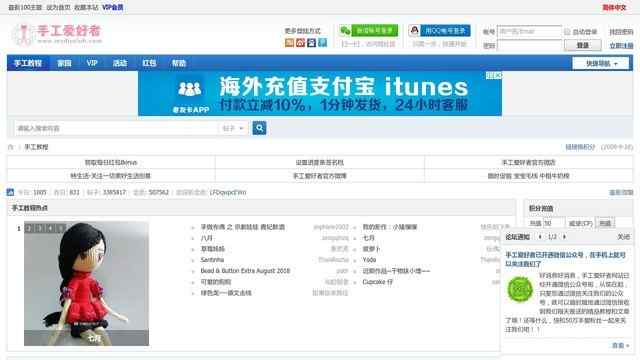Click the home icon in the breadcrumb

[x=11, y=147]
